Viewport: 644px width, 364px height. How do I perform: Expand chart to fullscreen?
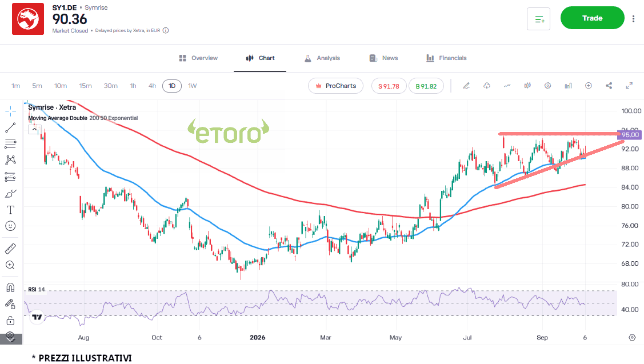pos(629,86)
